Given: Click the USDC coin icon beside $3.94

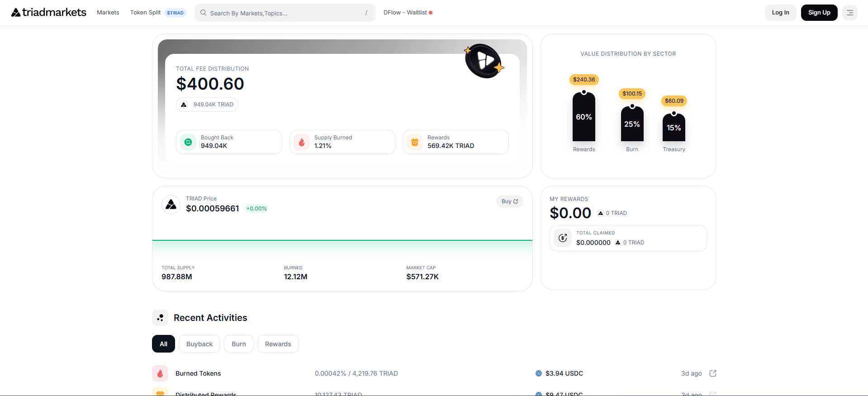Looking at the screenshot, I should click(539, 373).
